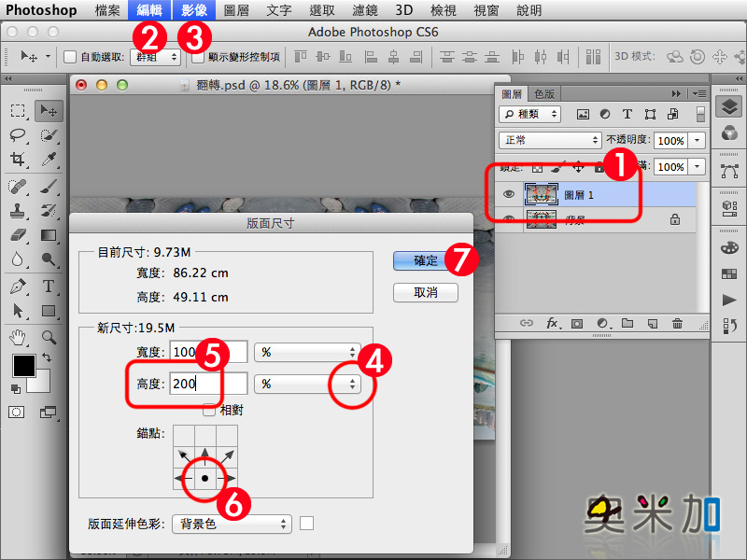Open the Layers panel flyout menu
This screenshot has width=747, height=560.
tap(699, 94)
